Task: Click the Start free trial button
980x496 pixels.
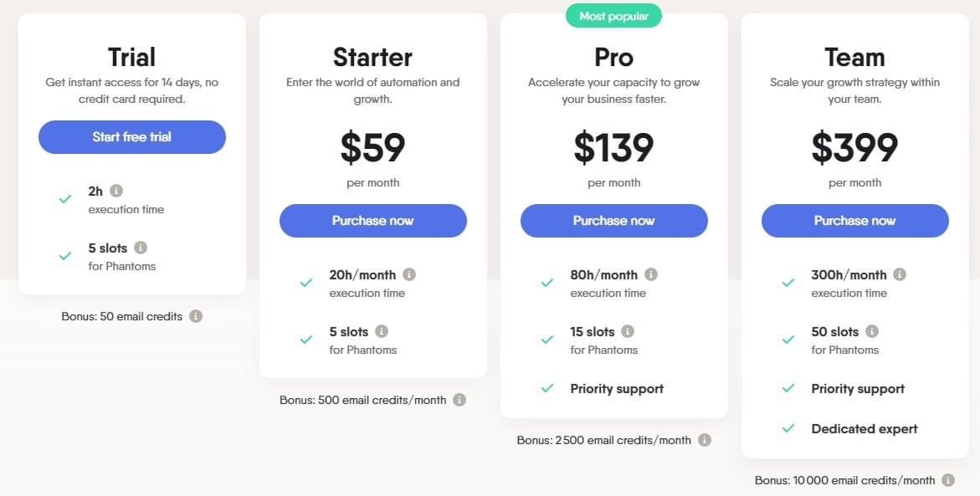Action: [132, 137]
